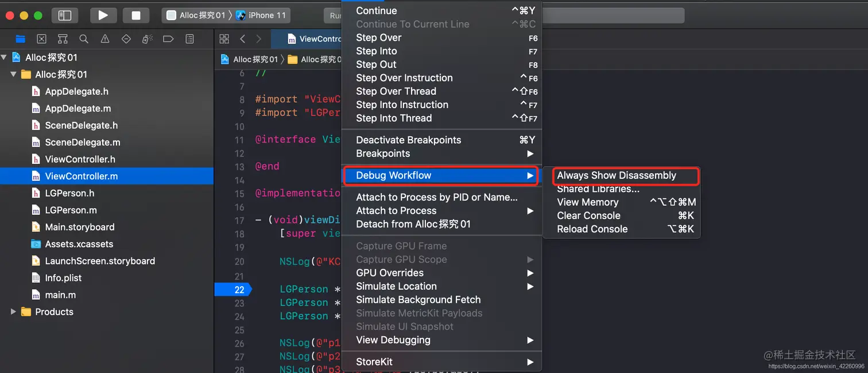Choose View Memory
This screenshot has height=373, width=868.
[x=622, y=202]
